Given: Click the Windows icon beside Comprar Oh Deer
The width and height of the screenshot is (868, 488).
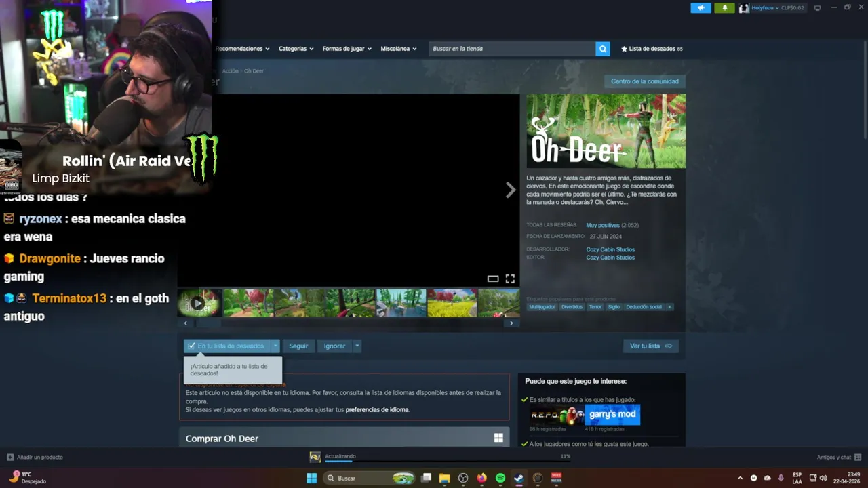Looking at the screenshot, I should click(498, 438).
